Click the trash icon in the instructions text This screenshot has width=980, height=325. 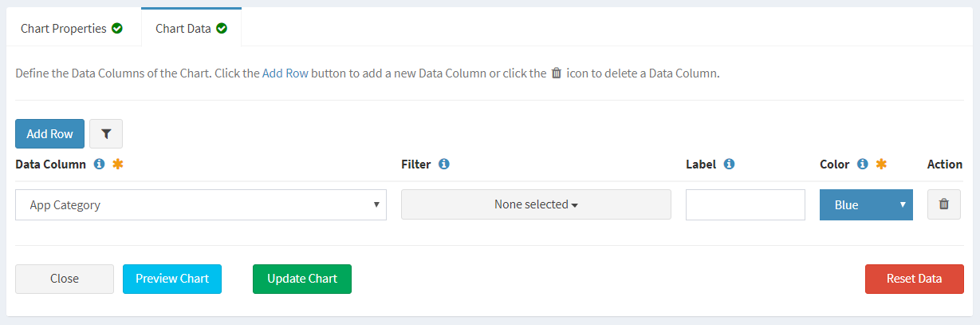tap(557, 73)
